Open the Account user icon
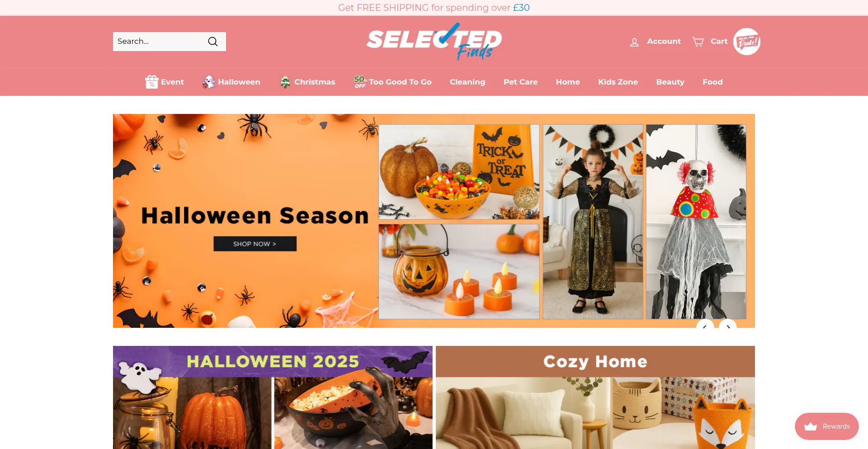Viewport: 868px width, 449px height. (x=634, y=42)
